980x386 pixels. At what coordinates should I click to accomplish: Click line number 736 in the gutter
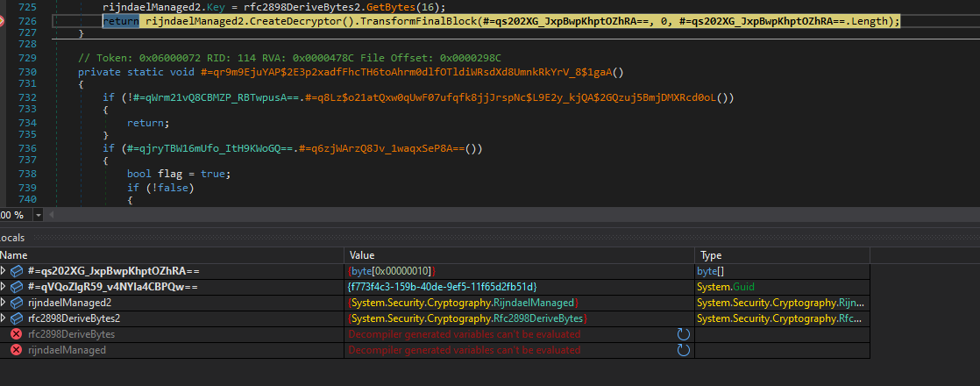[27, 149]
